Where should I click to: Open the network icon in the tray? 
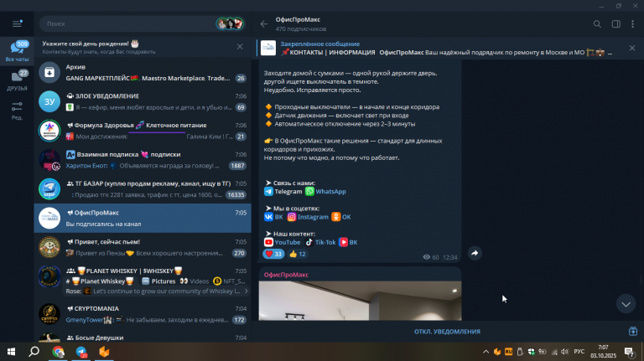click(x=554, y=352)
